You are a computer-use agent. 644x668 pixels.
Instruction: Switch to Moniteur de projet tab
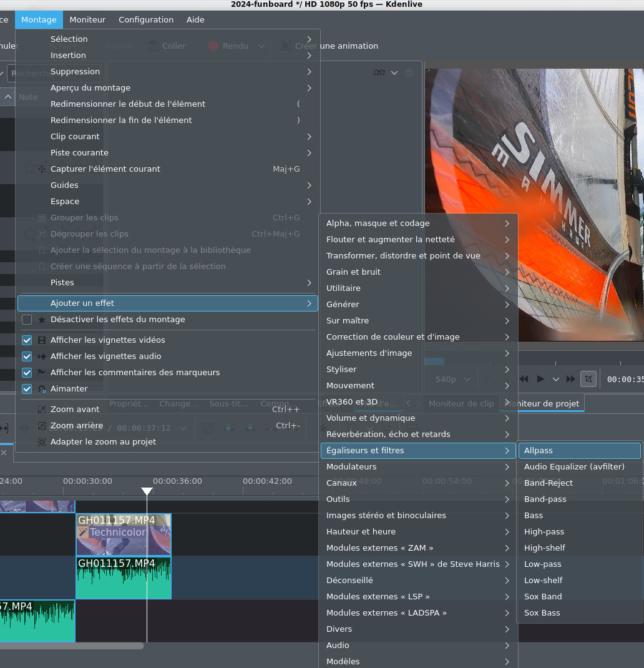542,403
